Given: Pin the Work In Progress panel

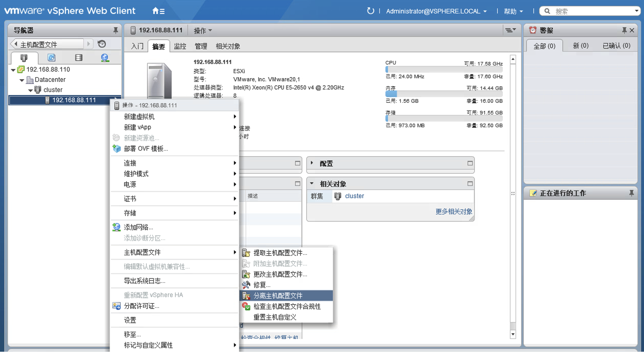Looking at the screenshot, I should point(631,193).
